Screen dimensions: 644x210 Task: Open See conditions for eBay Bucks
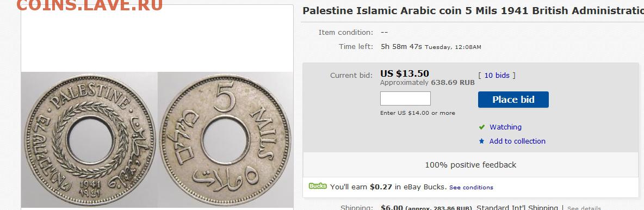click(x=471, y=187)
